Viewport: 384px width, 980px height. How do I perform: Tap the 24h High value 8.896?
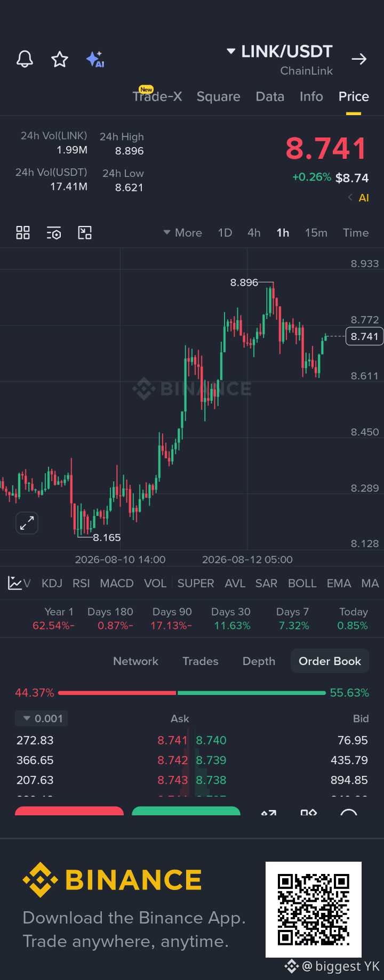(130, 151)
